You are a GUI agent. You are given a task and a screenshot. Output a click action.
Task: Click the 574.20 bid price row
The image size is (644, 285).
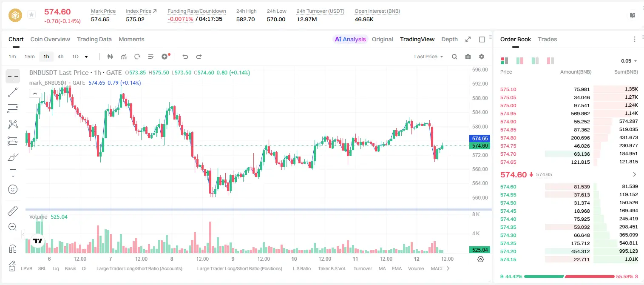pos(569,251)
